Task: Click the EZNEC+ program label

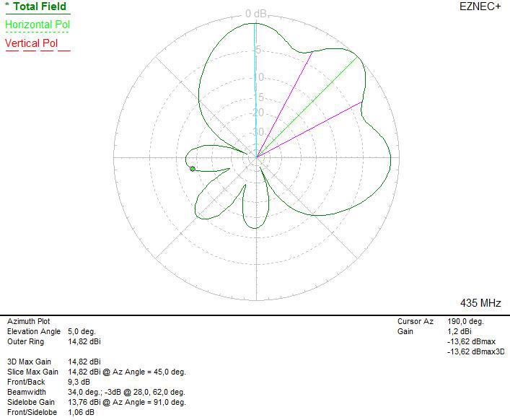Action: [480, 6]
